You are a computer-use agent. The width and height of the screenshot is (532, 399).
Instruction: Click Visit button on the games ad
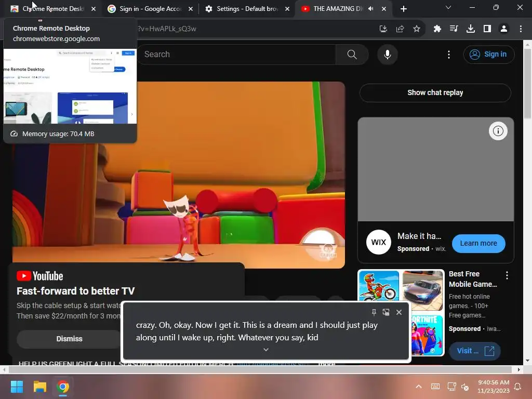click(x=475, y=351)
